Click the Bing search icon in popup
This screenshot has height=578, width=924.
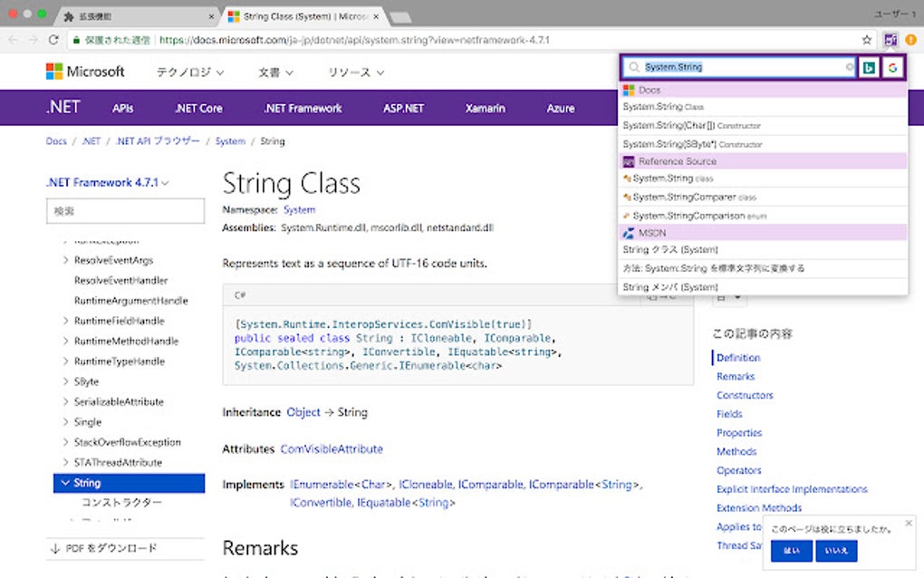click(869, 68)
